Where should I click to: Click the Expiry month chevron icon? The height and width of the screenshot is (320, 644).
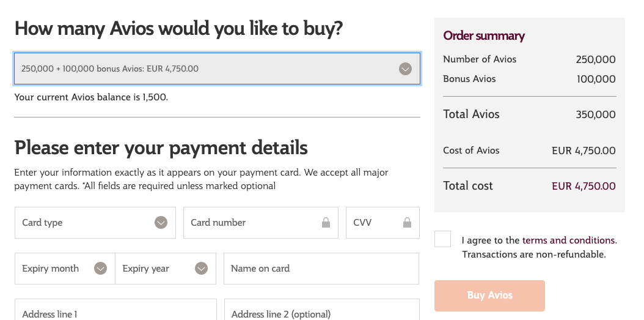pos(100,269)
